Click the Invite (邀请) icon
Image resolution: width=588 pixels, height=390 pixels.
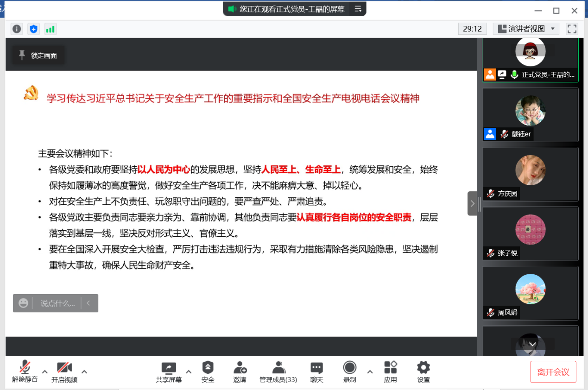240,372
